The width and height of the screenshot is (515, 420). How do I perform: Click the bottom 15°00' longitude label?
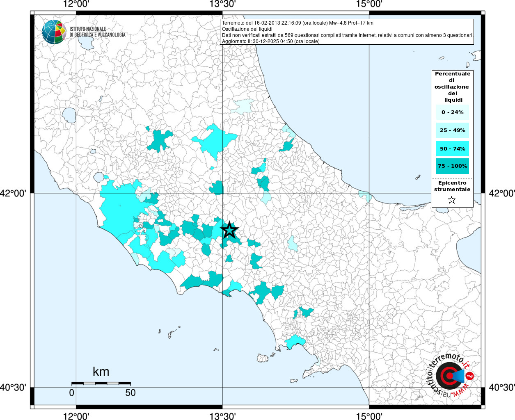point(369,416)
